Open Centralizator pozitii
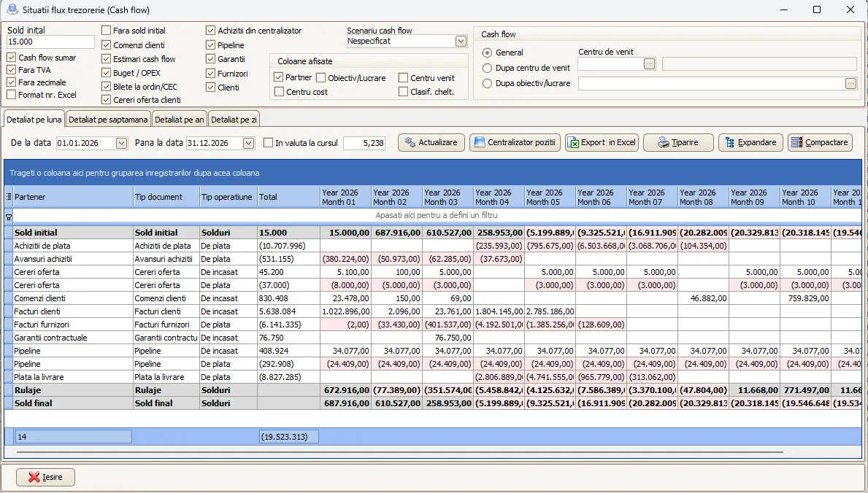868x493 pixels. 515,142
